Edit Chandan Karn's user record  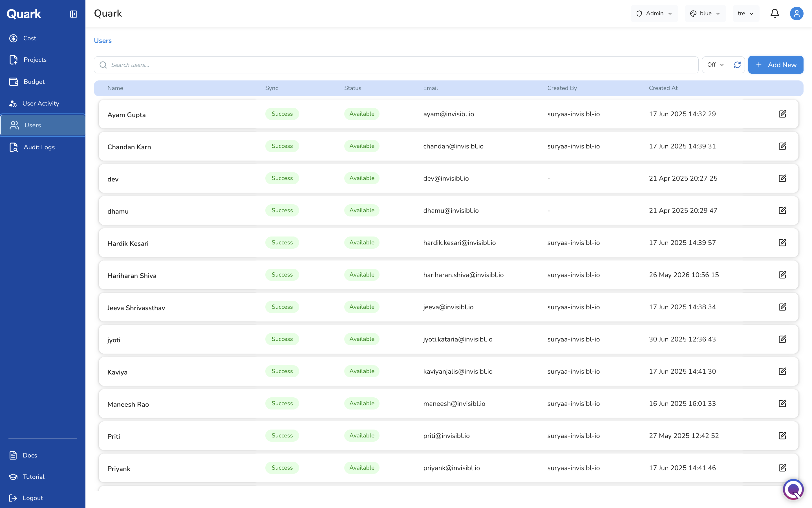(782, 146)
